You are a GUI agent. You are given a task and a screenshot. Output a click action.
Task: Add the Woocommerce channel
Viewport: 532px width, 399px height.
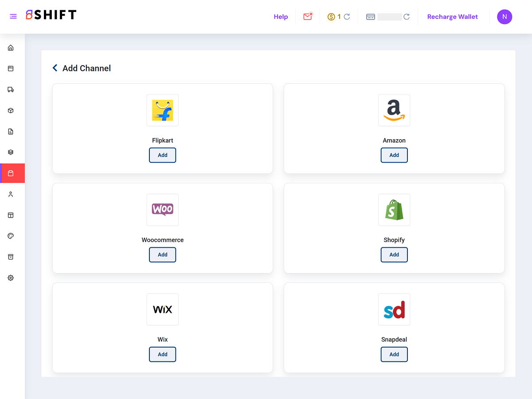tap(163, 255)
